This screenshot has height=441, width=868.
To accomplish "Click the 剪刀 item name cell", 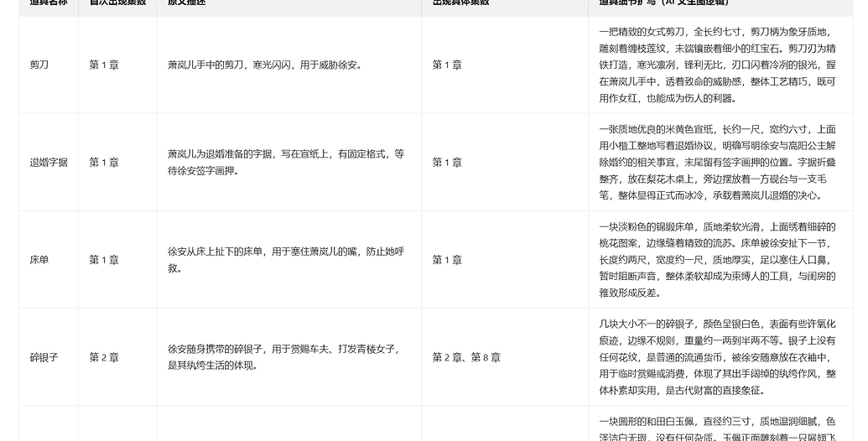I will click(x=39, y=65).
